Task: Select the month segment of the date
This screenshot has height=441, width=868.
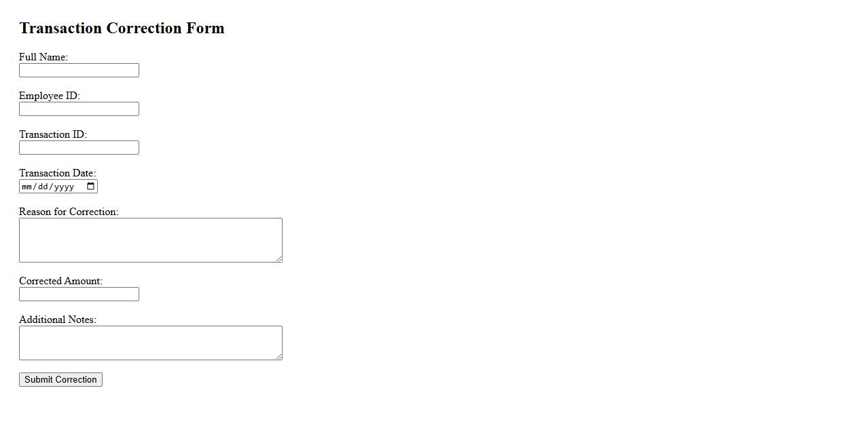Action: [x=27, y=187]
